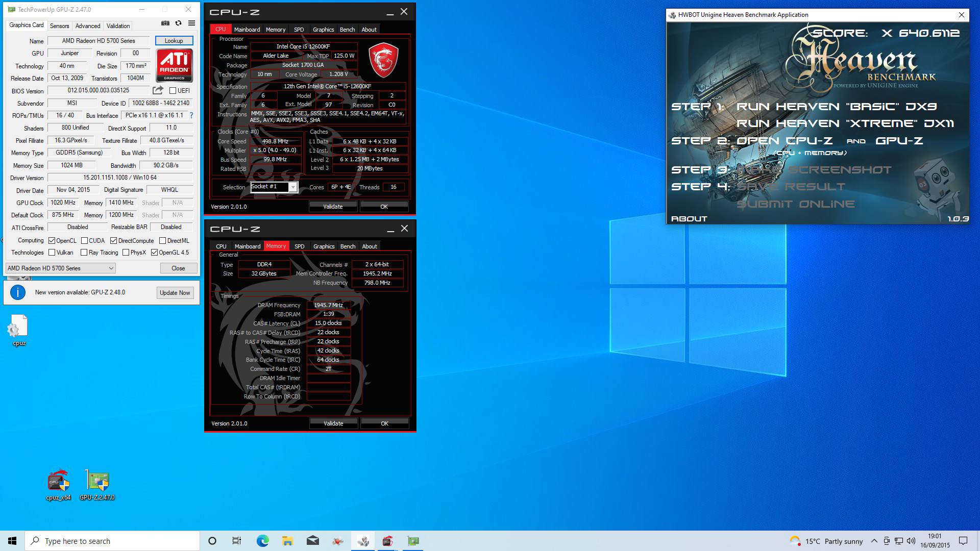Toggle the UEFI checkbox

(173, 91)
